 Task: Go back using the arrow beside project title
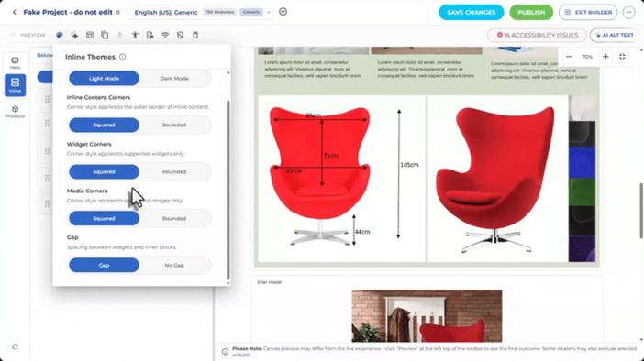click(x=15, y=12)
